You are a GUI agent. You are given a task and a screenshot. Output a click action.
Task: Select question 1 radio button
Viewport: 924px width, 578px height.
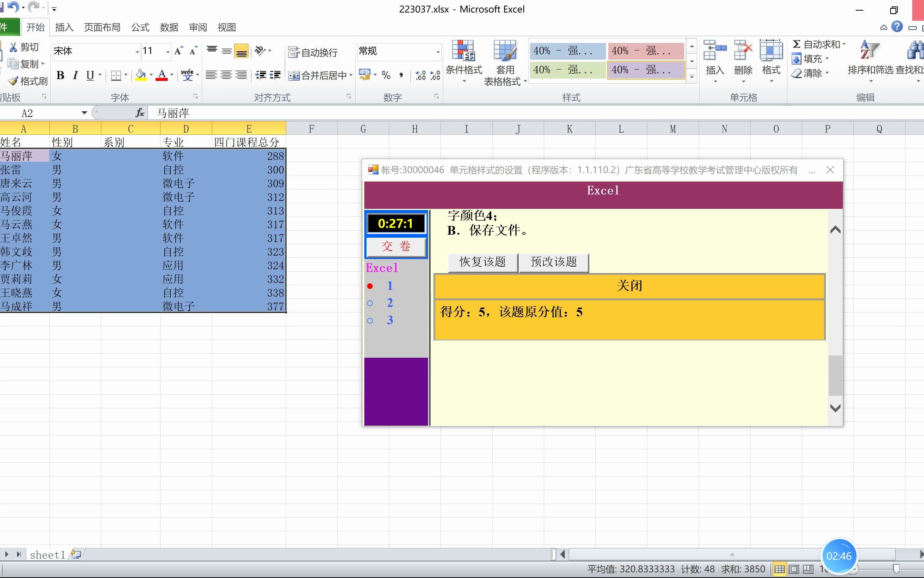(369, 285)
